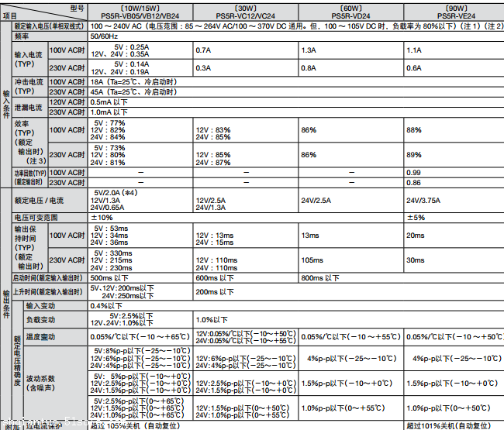The height and width of the screenshot is (430, 504).
Task: Click the 冲击电流 (TYP) row label
Action: tap(29, 87)
